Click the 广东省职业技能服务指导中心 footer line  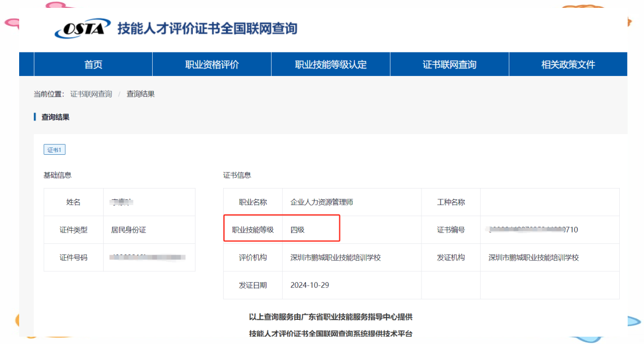pos(331,317)
